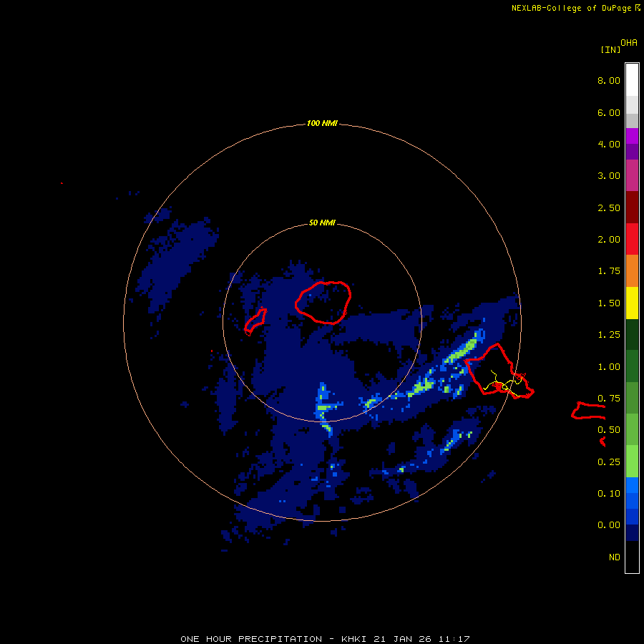Click the NEXLAB-College of DuPage label
Viewport: 644px width, 644px height.
point(575,8)
